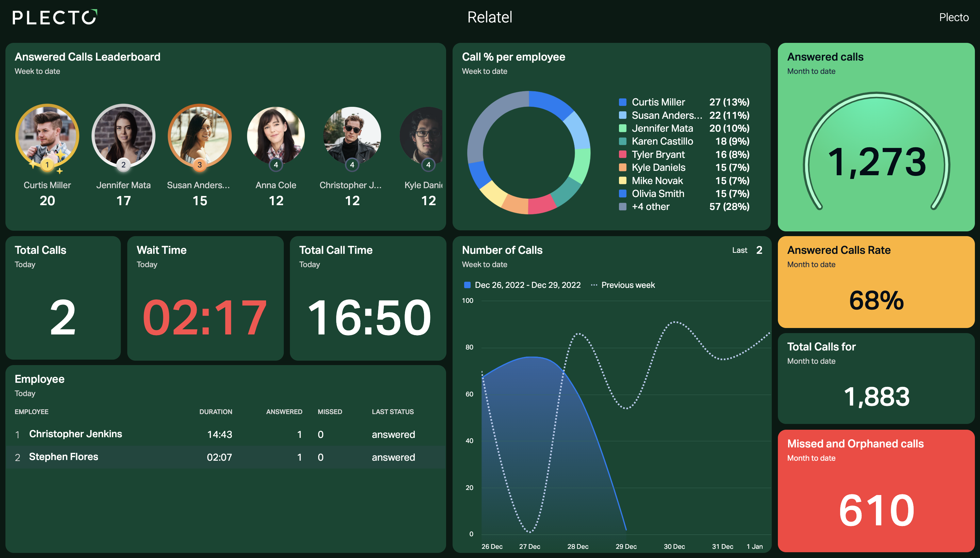Click the Plecto account name at top right

[953, 17]
